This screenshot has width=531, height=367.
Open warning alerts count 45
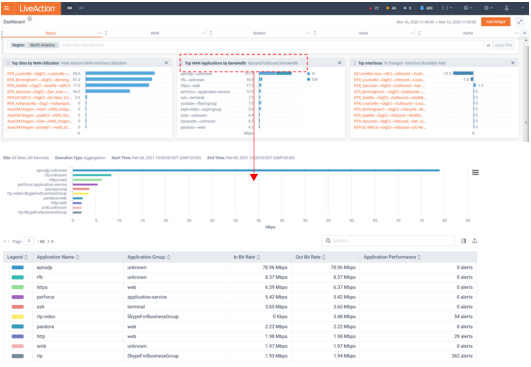pos(391,8)
